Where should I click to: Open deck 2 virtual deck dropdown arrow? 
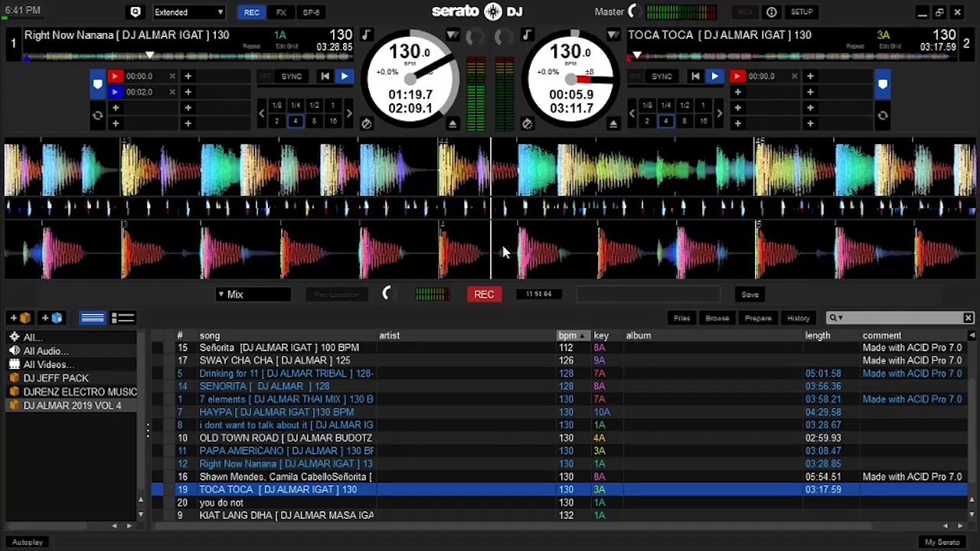(x=613, y=34)
